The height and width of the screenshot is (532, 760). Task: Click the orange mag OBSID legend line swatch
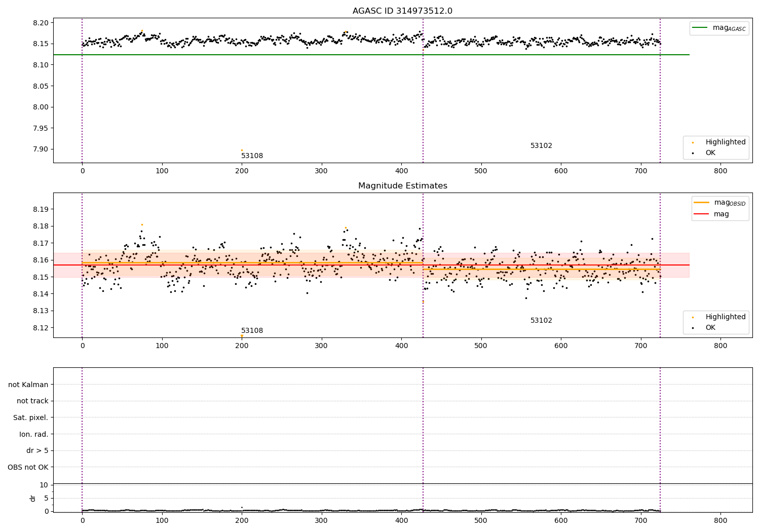pyautogui.click(x=702, y=203)
